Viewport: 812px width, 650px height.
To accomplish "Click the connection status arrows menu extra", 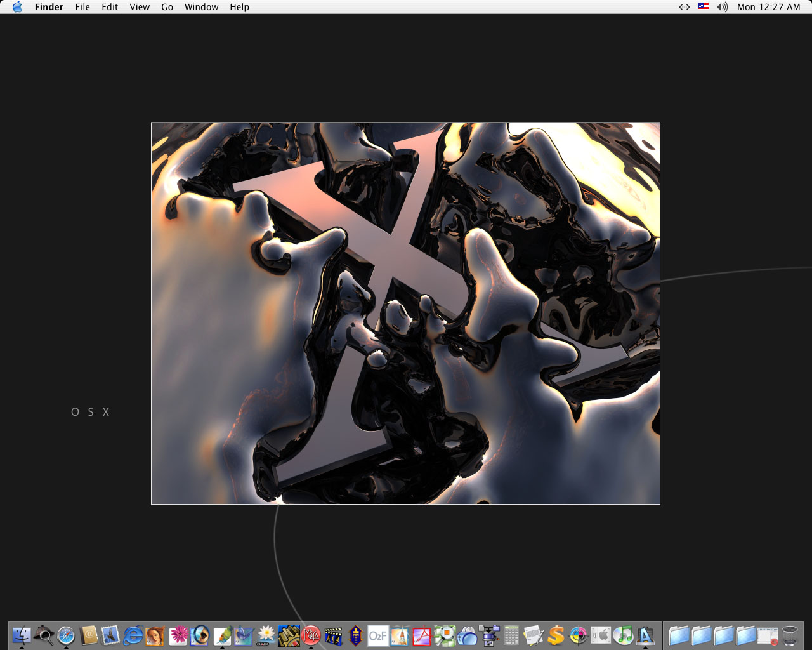I will click(684, 7).
